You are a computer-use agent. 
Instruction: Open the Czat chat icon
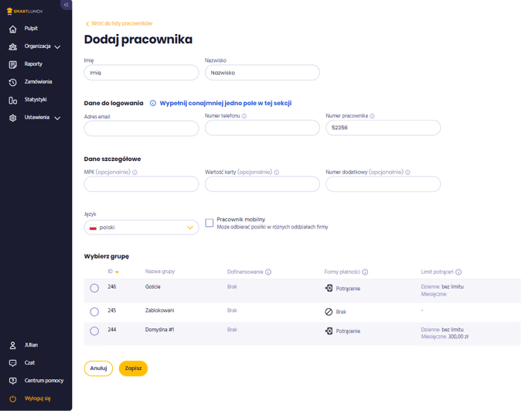(13, 363)
